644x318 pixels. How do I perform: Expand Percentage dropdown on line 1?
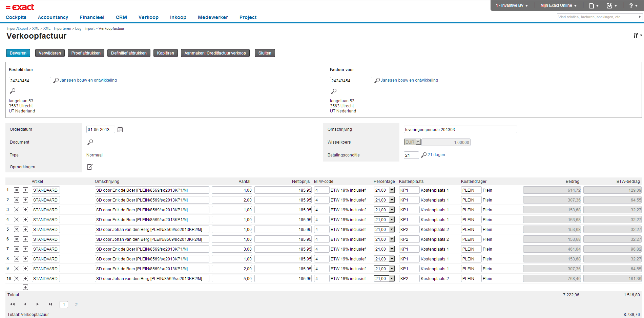click(392, 190)
